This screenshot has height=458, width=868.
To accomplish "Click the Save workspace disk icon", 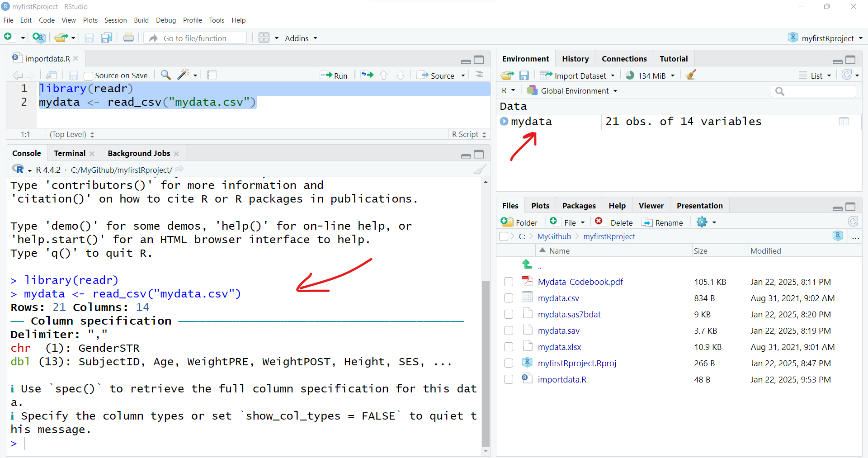I will point(524,76).
